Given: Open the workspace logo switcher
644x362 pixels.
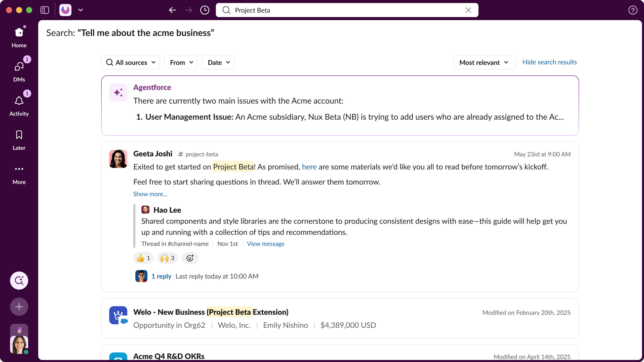Looking at the screenshot, I should tap(65, 10).
